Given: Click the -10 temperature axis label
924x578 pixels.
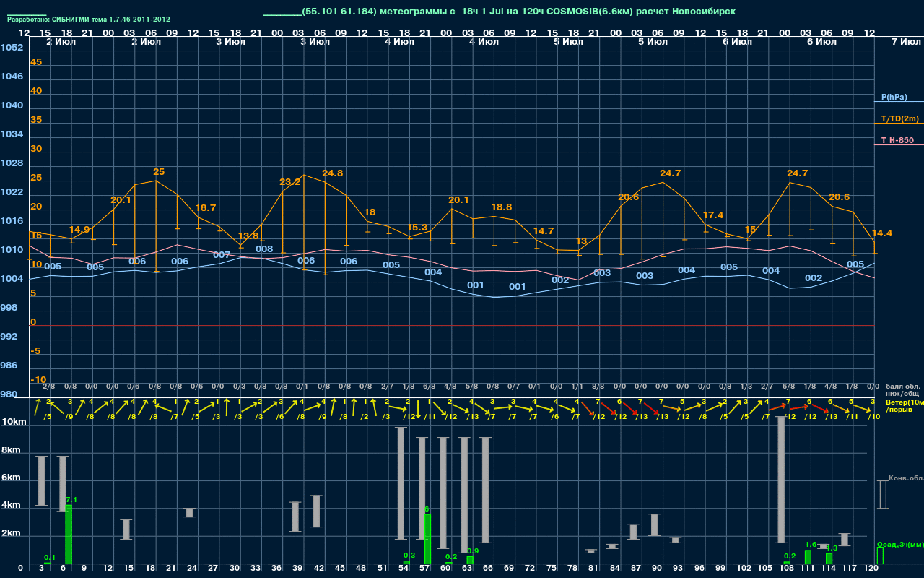Looking at the screenshot, I should [38, 380].
